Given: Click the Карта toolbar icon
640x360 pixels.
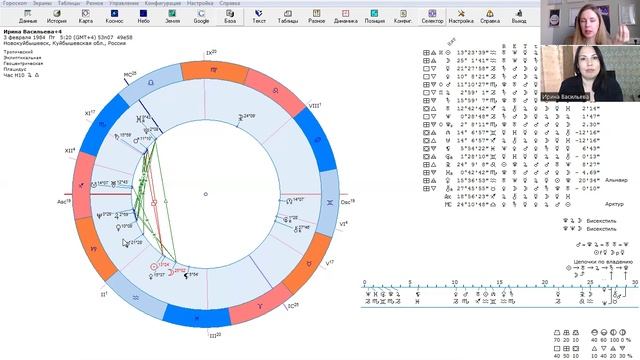Looking at the screenshot, I should 86,17.
